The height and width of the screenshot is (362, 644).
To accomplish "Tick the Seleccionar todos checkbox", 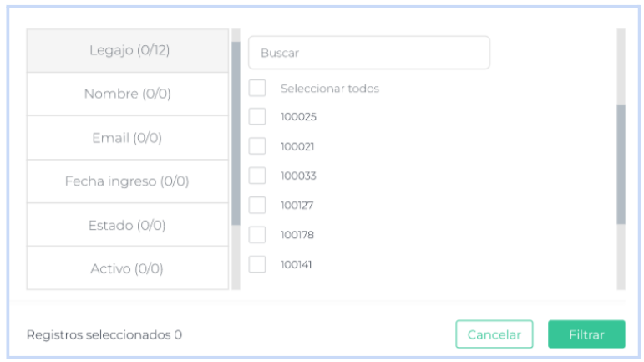I will click(257, 88).
